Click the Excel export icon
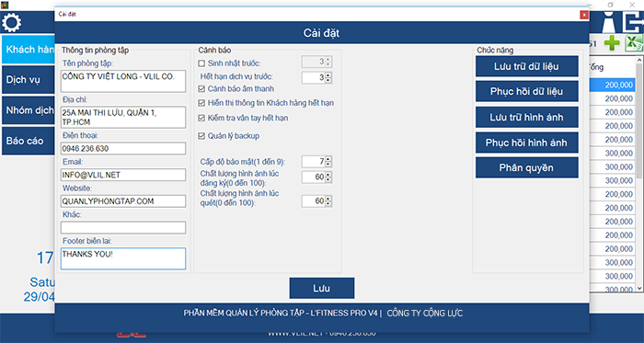This screenshot has height=343, width=644. tap(634, 43)
